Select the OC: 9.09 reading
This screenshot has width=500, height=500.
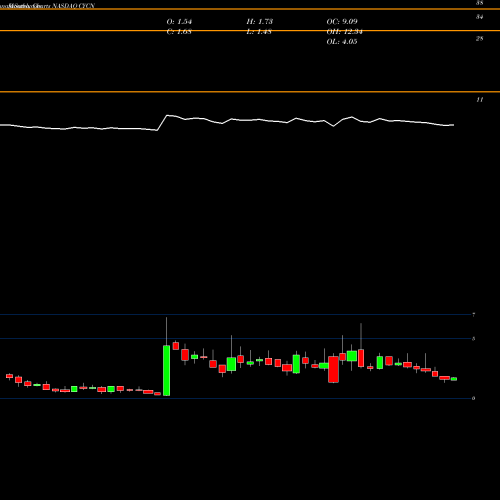coord(342,22)
